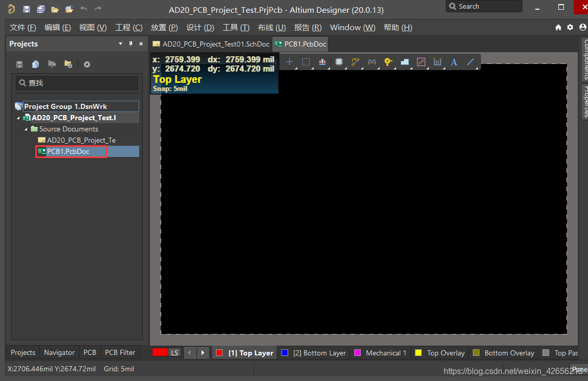Viewport: 588px width, 381px height.
Task: Open the Align objects tool
Action: click(322, 62)
